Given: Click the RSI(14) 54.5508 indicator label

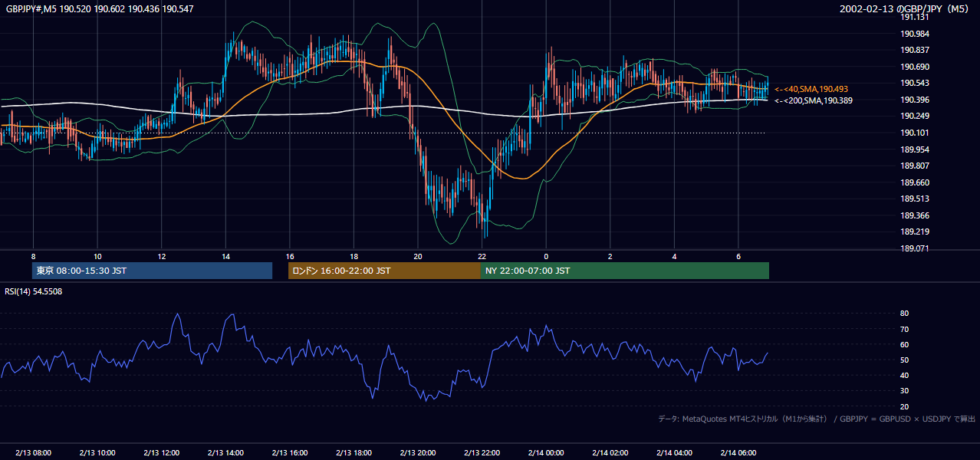Looking at the screenshot, I should pyautogui.click(x=34, y=291).
